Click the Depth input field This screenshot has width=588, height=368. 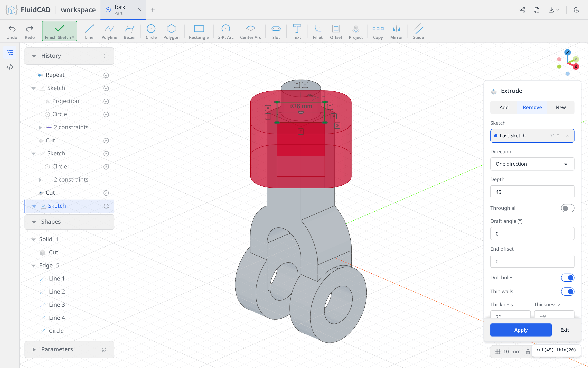point(532,192)
